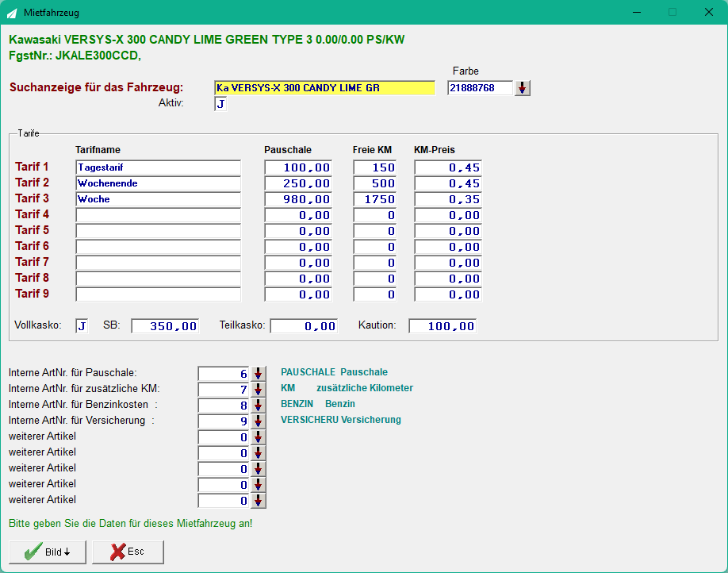Click the text 'BENZIN Benzin'
The width and height of the screenshot is (728, 573).
(318, 403)
